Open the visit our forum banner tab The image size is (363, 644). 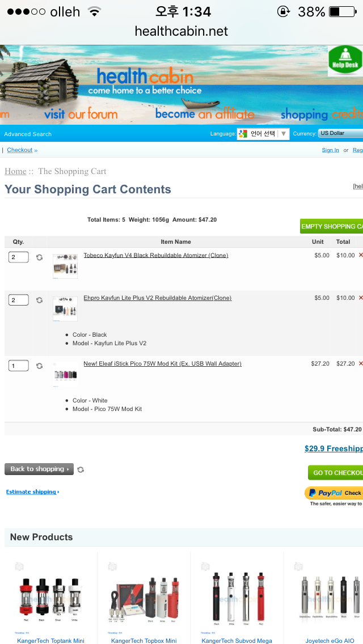(x=81, y=114)
